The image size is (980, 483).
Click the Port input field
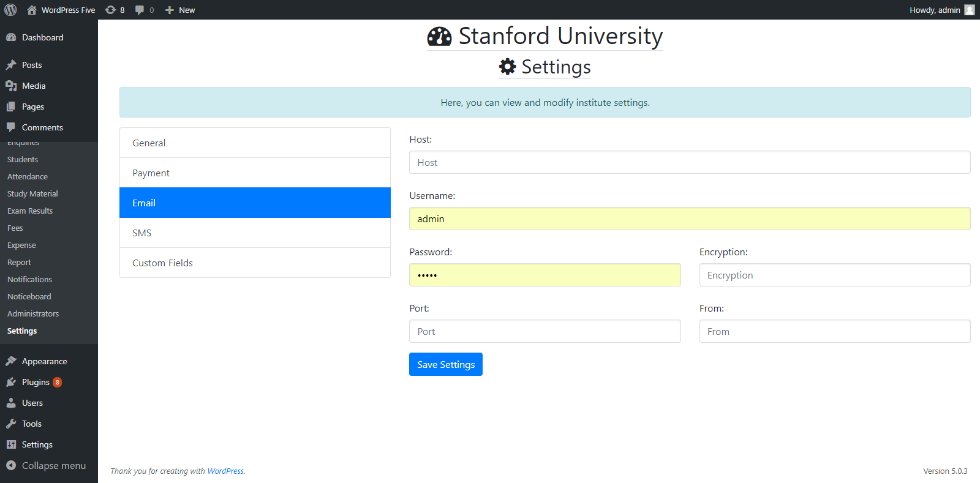[545, 331]
